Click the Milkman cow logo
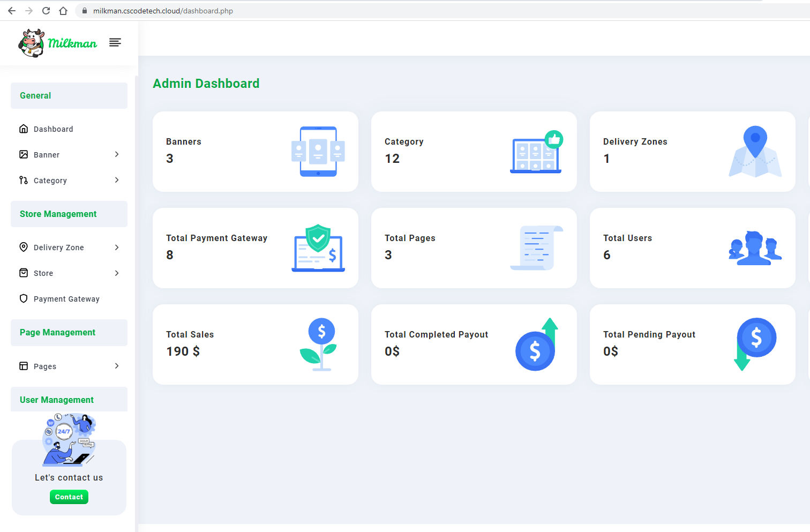The height and width of the screenshot is (532, 810). point(32,43)
